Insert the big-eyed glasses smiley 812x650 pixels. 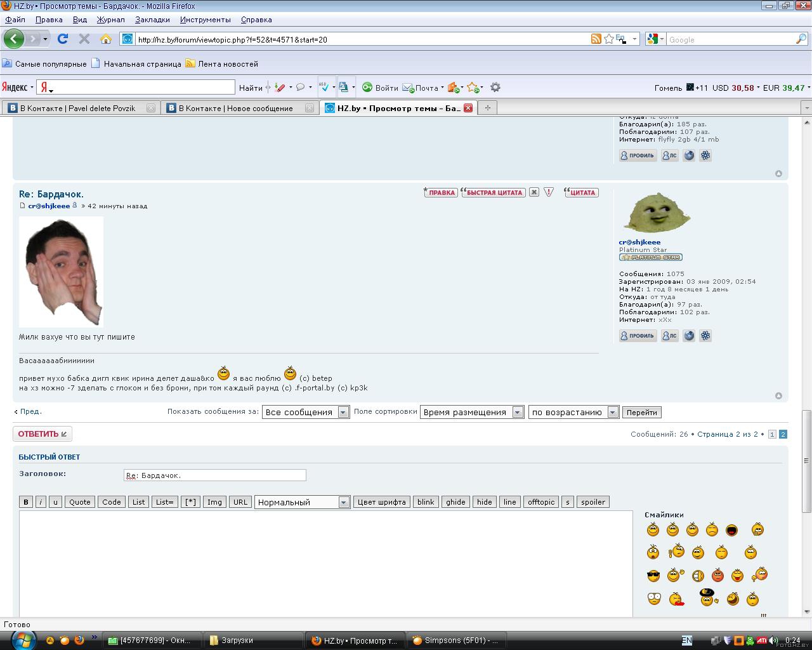654,599
